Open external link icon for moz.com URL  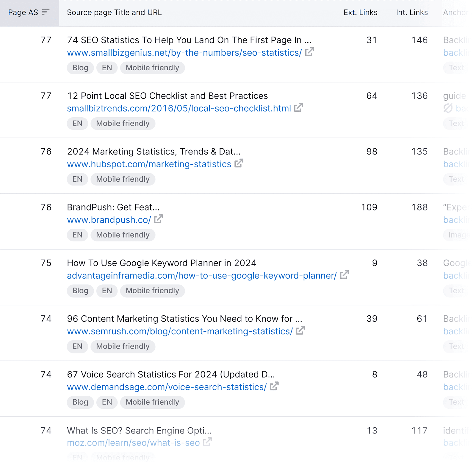[207, 442]
